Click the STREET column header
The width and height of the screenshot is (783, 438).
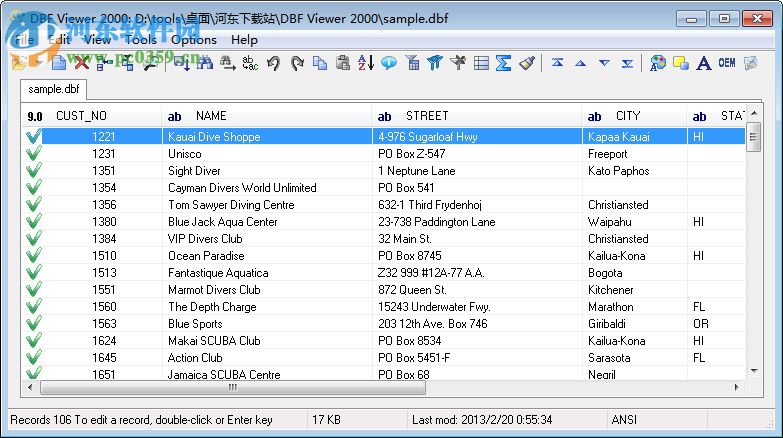pos(477,116)
